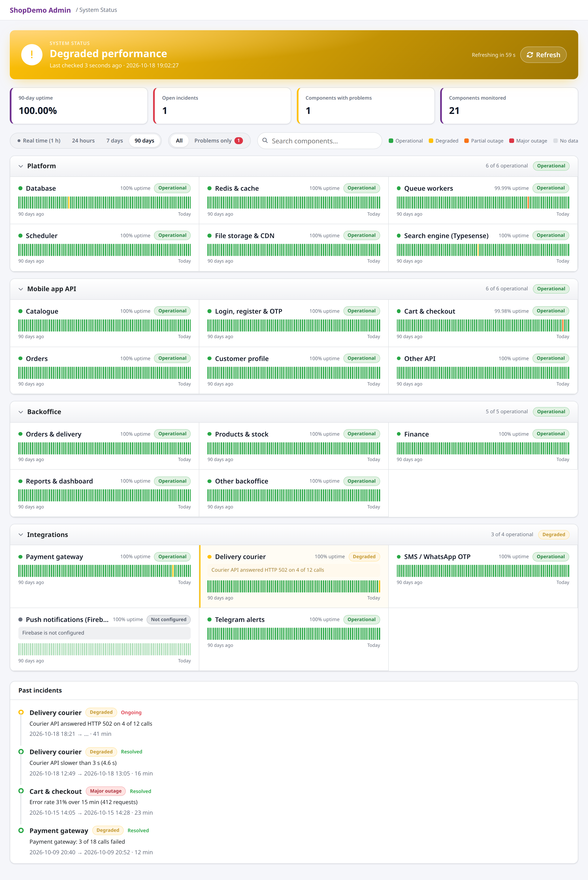Image resolution: width=588 pixels, height=880 pixels.
Task: Click the Refresh button in status banner
Action: point(543,55)
